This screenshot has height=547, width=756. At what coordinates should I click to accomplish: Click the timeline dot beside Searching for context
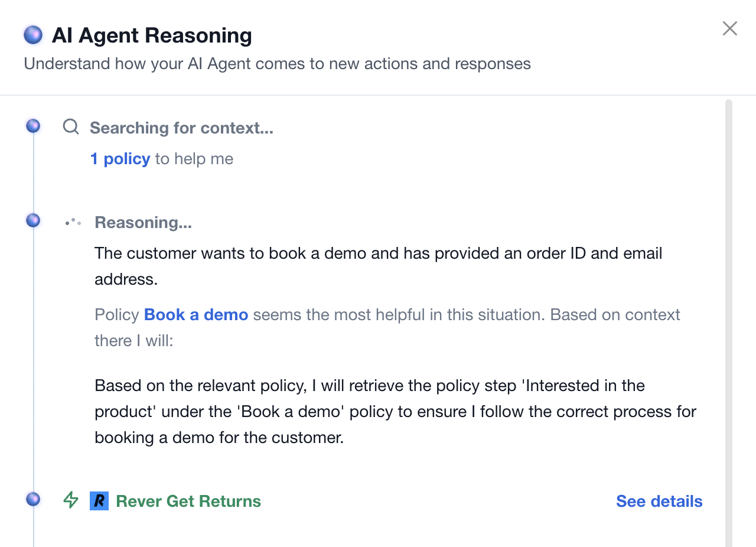click(x=33, y=126)
